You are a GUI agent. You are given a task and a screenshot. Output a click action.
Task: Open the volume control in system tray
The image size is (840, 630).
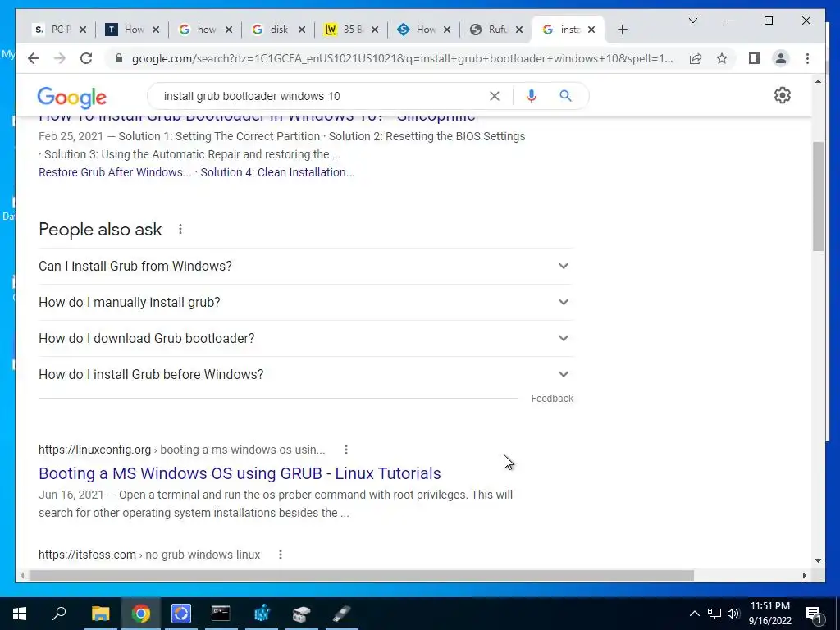point(733,614)
